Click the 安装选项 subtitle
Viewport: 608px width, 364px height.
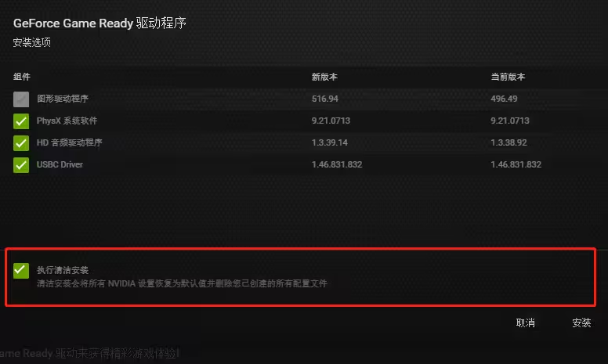(32, 42)
